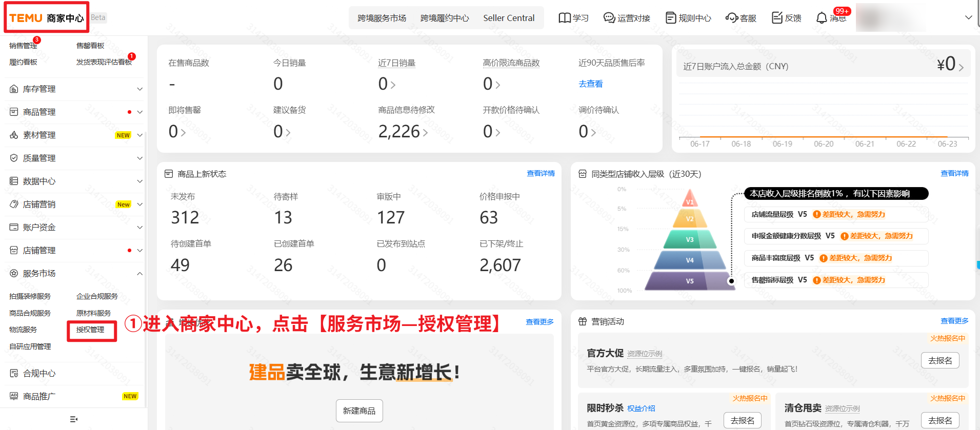This screenshot has width=980, height=430.
Task: Click 去报名 for 官方大促
Action: pyautogui.click(x=940, y=360)
